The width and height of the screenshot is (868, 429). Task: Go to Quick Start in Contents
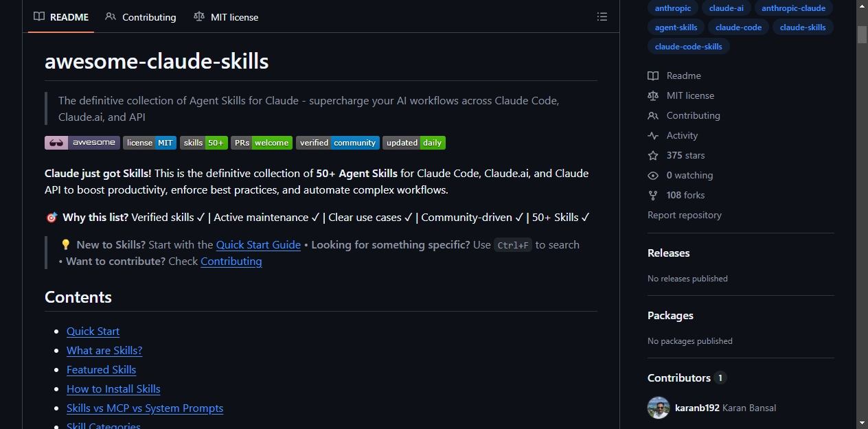point(93,332)
